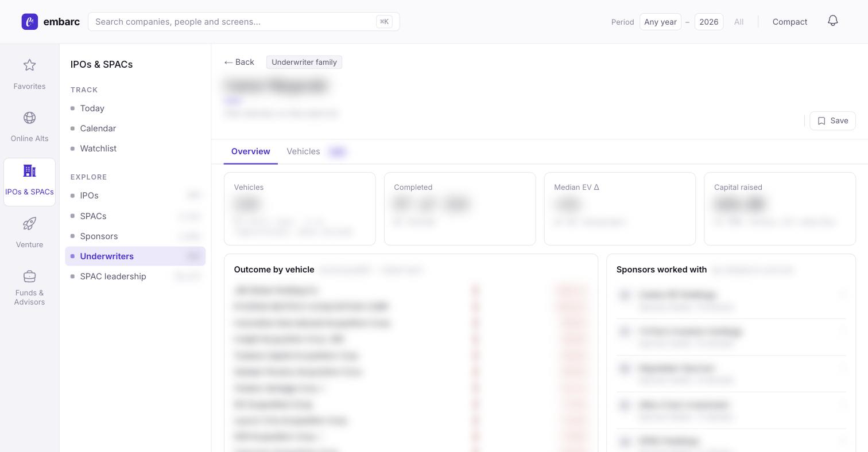868x452 pixels.
Task: Click the bookmark icon on Save
Action: [821, 120]
